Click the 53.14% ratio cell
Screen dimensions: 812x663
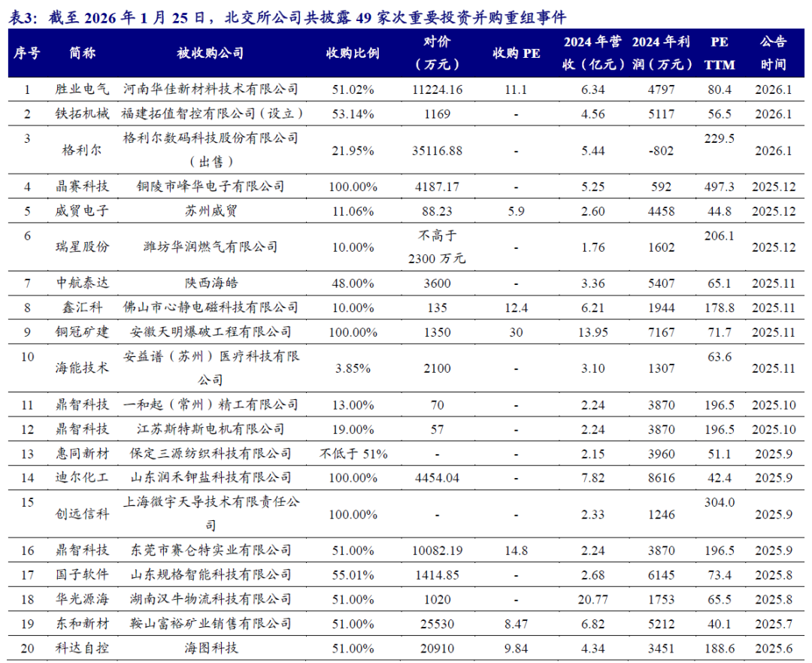pyautogui.click(x=353, y=114)
